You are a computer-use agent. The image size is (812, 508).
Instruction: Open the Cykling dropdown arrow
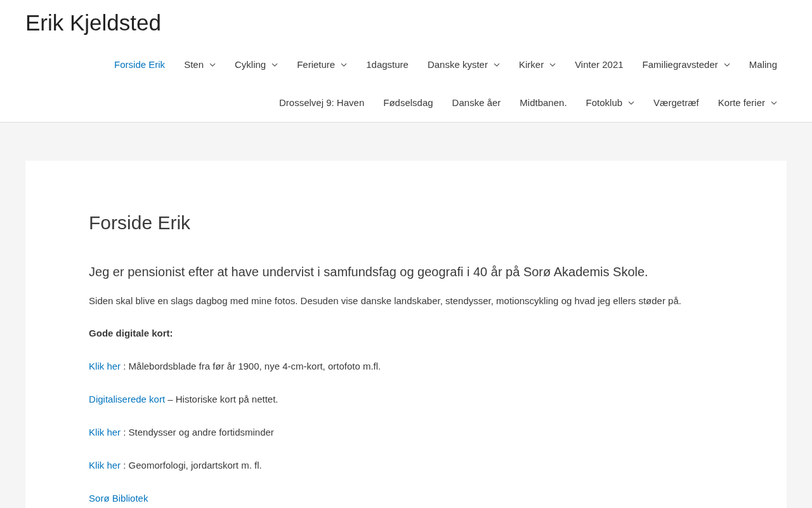click(275, 65)
